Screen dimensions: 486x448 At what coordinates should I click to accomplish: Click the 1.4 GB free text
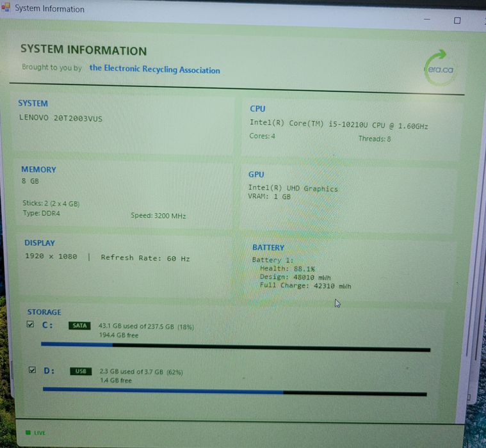pyautogui.click(x=116, y=380)
